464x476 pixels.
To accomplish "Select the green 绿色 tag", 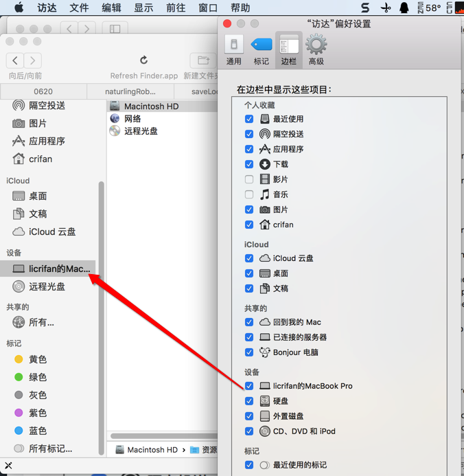I will 30,377.
